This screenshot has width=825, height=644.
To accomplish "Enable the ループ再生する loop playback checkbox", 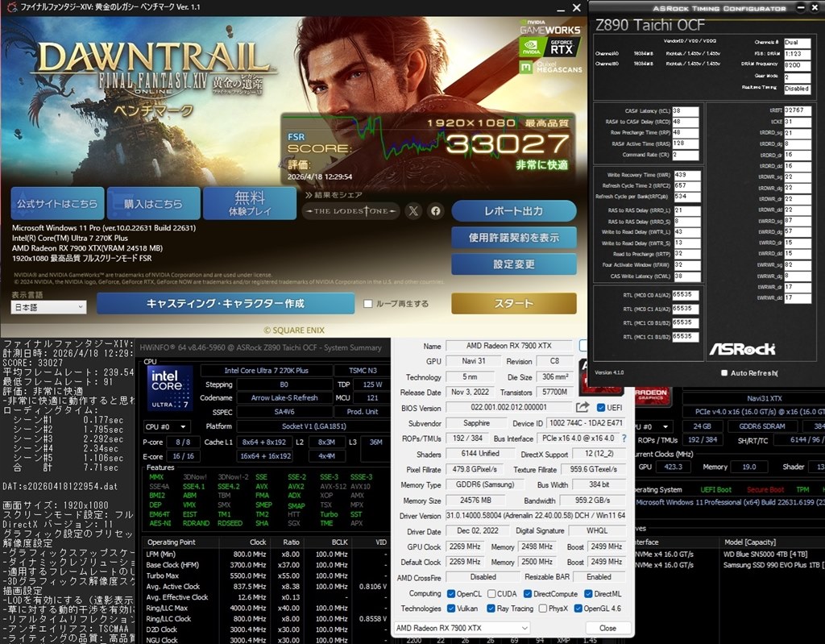I will tap(367, 304).
